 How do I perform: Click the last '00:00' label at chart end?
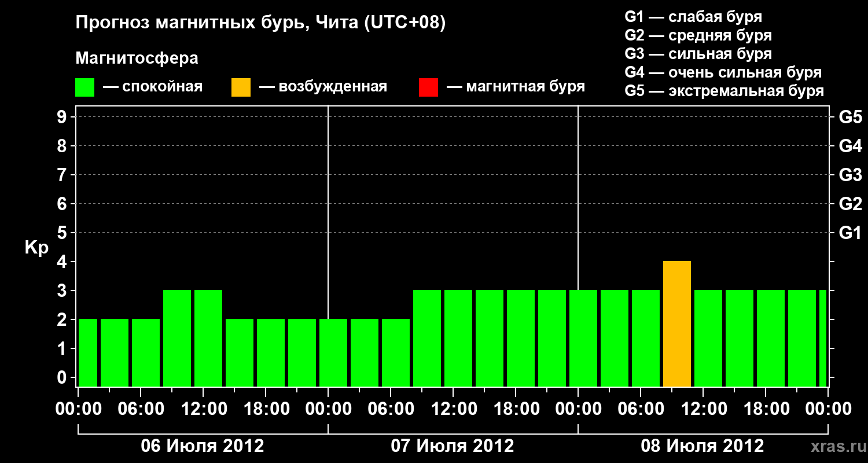[829, 409]
